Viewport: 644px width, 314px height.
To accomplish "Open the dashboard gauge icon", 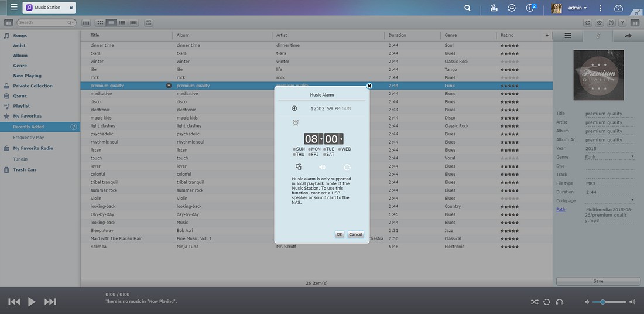I will (x=619, y=8).
